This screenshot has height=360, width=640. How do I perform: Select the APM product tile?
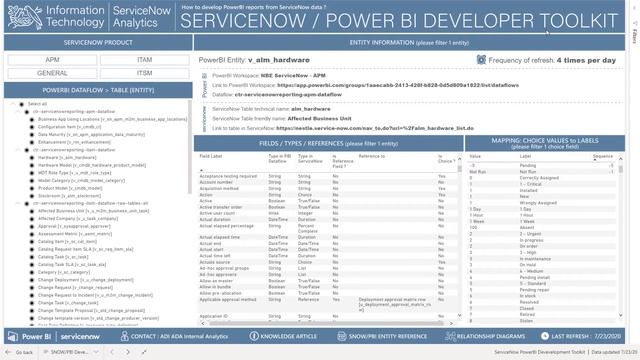point(52,60)
